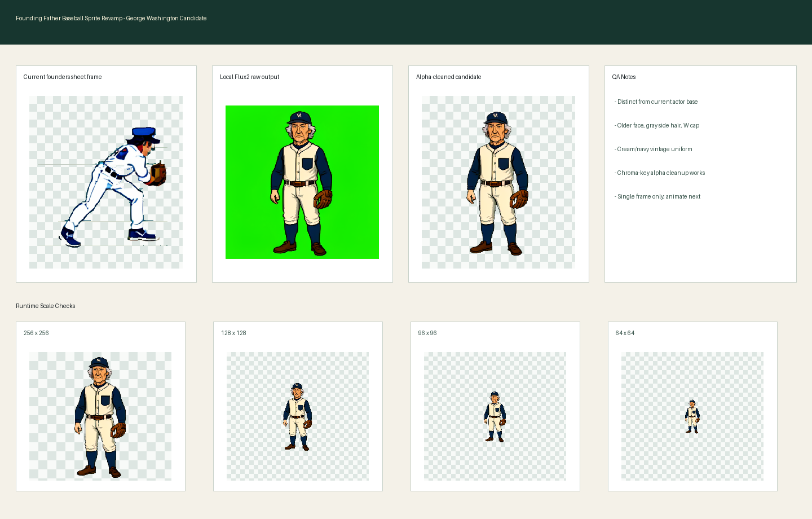Screen dimensions: 812x519
Task: Click the page title 'Founding Father Baseball Sprite Revamp'
Action: (69, 19)
